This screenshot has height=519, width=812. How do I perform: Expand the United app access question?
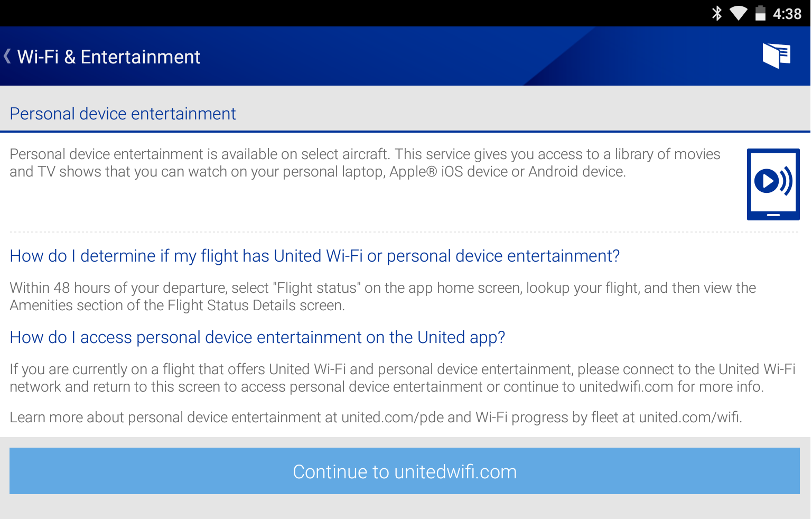coord(257,337)
